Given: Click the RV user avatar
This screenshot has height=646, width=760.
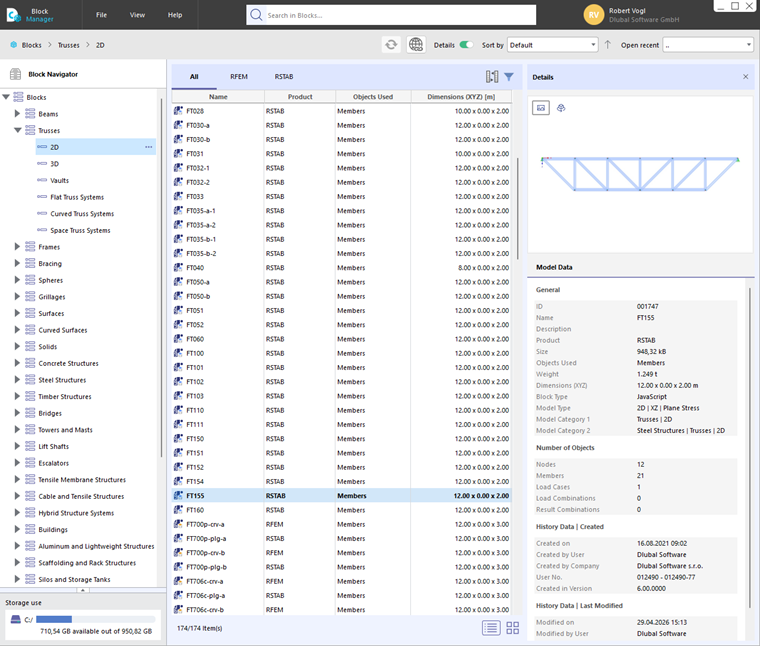Looking at the screenshot, I should (x=594, y=15).
